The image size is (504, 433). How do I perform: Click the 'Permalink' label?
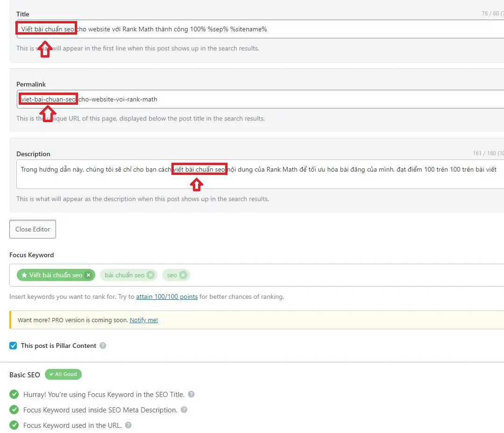pos(31,84)
